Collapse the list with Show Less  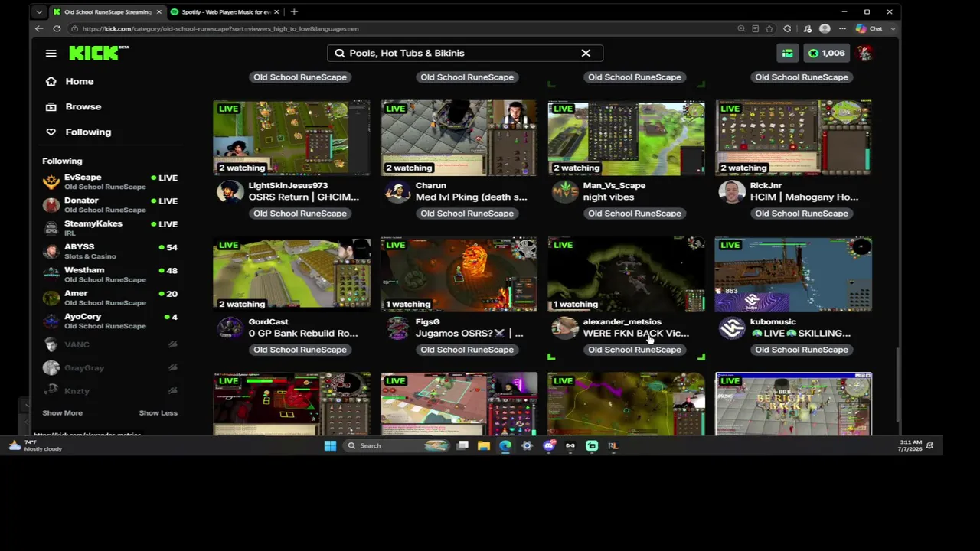[158, 412]
